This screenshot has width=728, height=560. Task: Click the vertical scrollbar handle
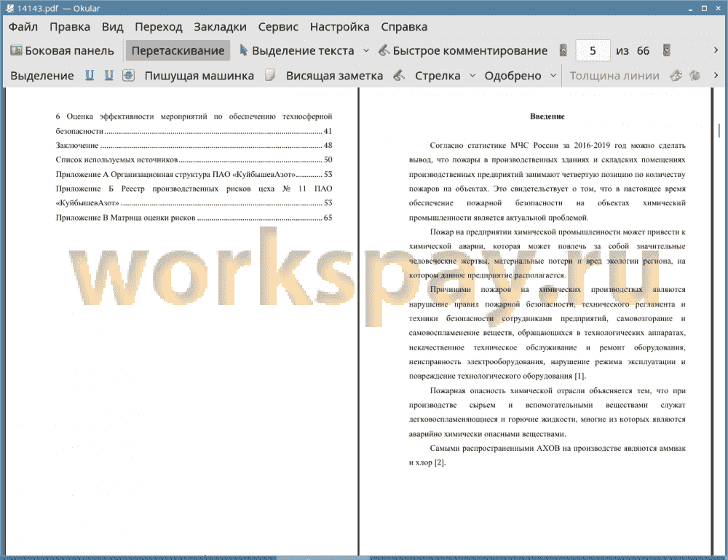point(719,130)
